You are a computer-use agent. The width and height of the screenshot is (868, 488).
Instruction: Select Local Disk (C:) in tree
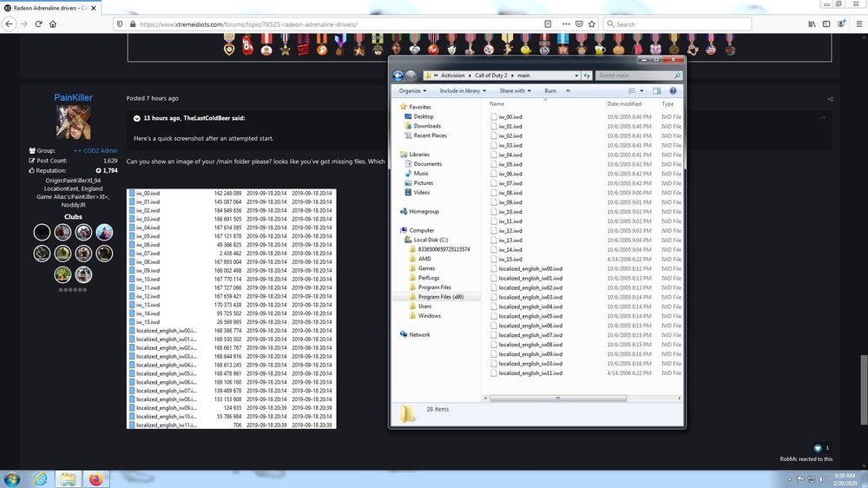click(x=431, y=240)
